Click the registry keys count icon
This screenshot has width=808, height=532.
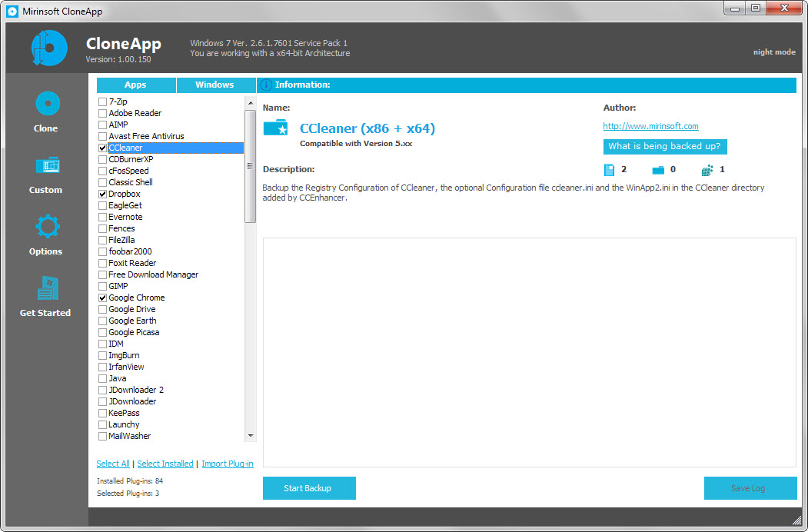[x=707, y=170]
